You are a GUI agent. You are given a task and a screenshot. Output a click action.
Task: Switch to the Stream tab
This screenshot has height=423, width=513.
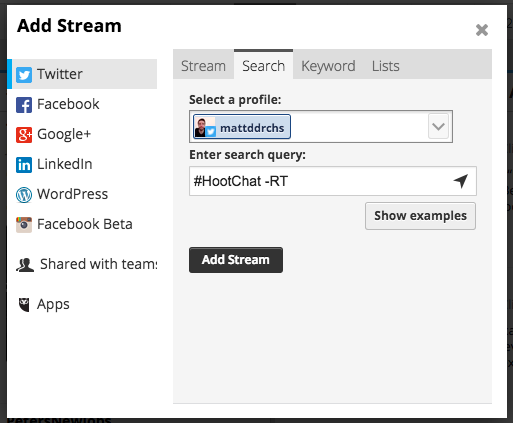pyautogui.click(x=203, y=66)
